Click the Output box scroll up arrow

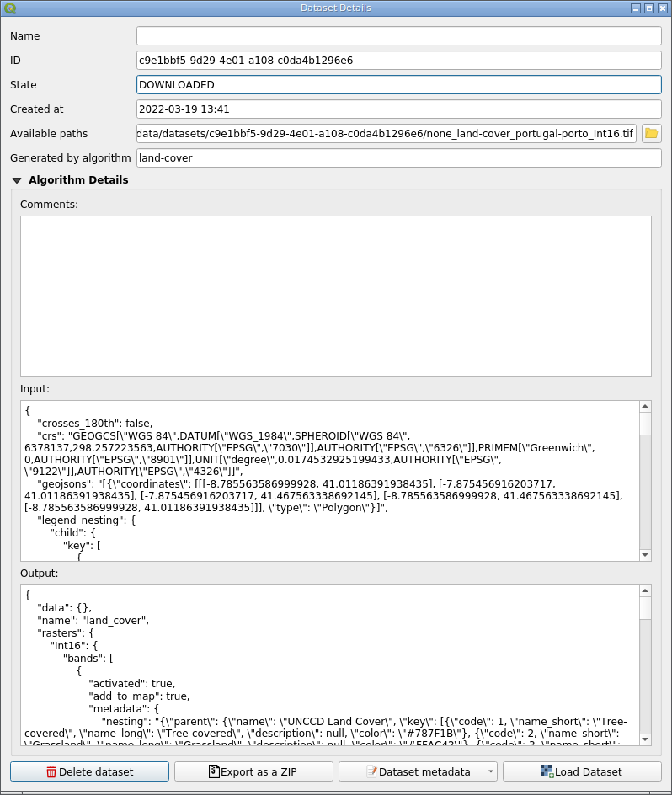pyautogui.click(x=645, y=590)
